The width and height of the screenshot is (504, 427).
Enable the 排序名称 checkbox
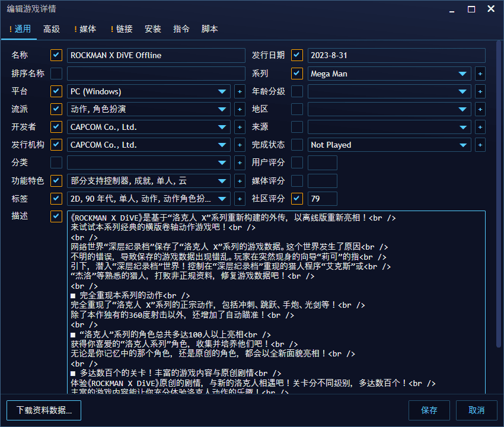(x=56, y=74)
